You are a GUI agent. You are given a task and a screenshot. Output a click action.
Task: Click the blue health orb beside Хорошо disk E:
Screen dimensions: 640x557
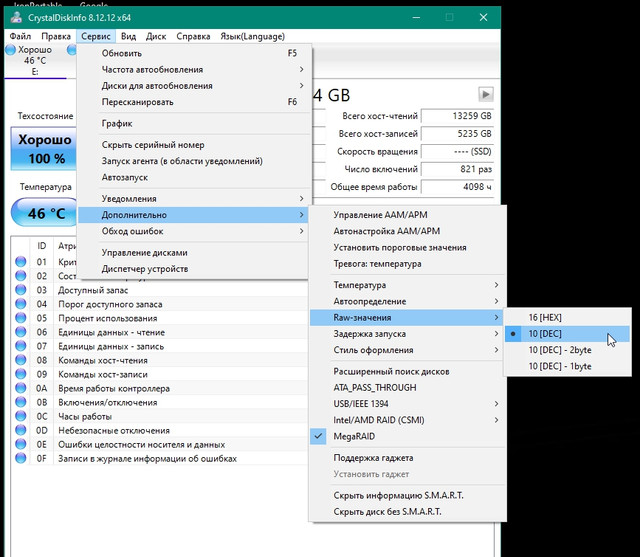(x=11, y=50)
